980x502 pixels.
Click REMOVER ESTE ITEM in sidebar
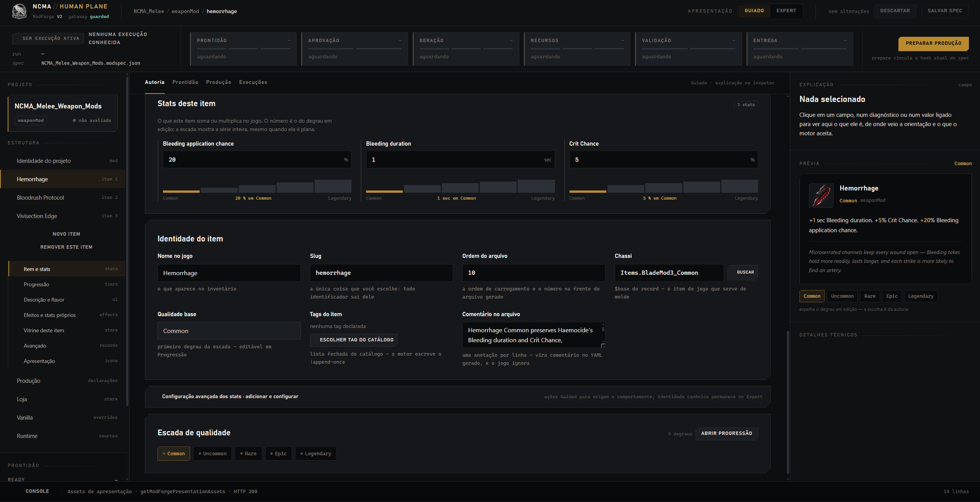click(x=66, y=247)
